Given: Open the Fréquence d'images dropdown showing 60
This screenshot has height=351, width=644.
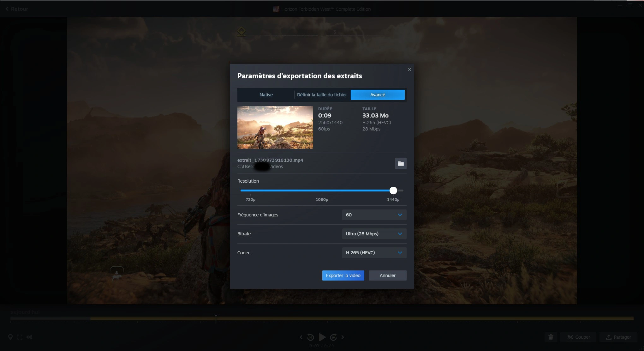Looking at the screenshot, I should pyautogui.click(x=374, y=215).
